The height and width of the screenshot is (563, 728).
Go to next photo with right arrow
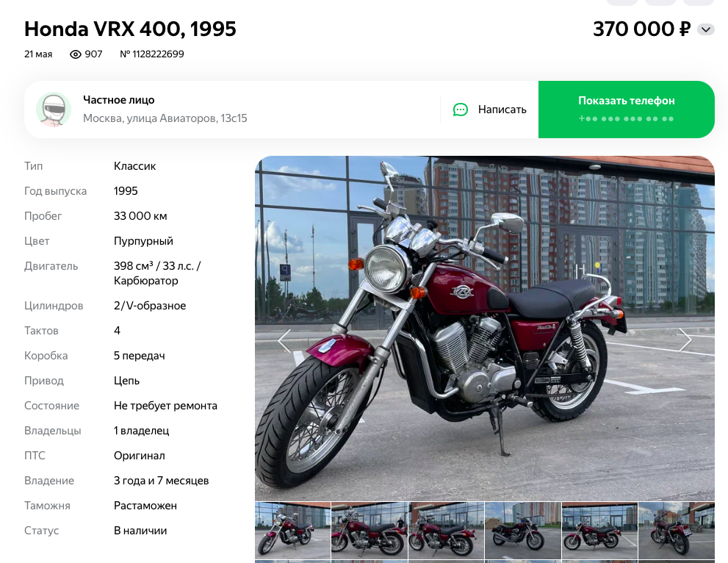(x=685, y=340)
